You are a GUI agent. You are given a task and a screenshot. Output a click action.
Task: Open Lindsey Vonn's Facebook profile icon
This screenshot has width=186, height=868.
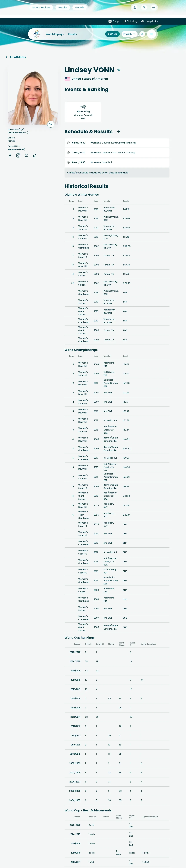click(10, 155)
